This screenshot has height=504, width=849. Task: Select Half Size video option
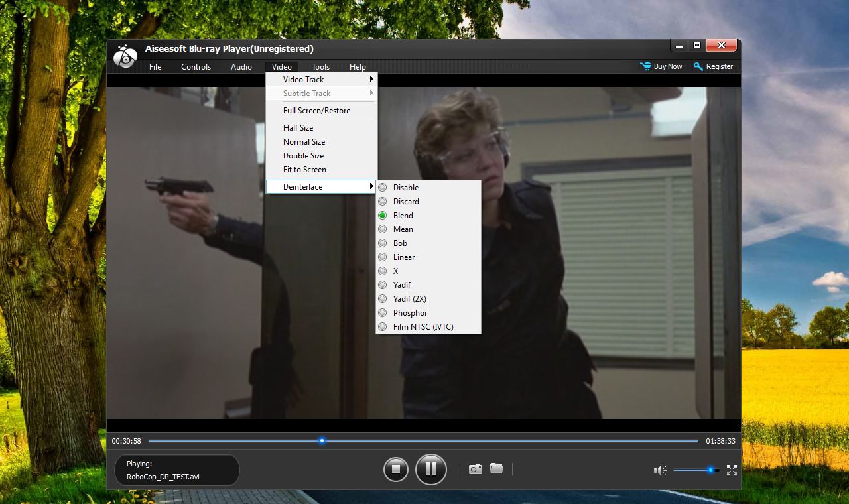(x=322, y=128)
